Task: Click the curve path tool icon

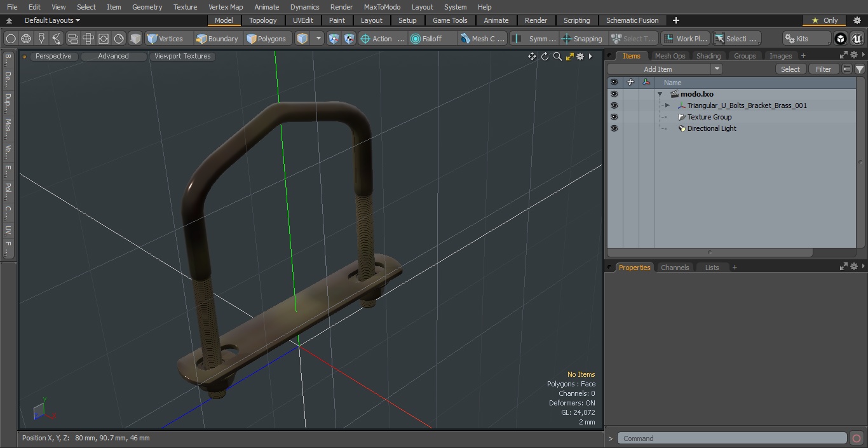Action: [57, 39]
